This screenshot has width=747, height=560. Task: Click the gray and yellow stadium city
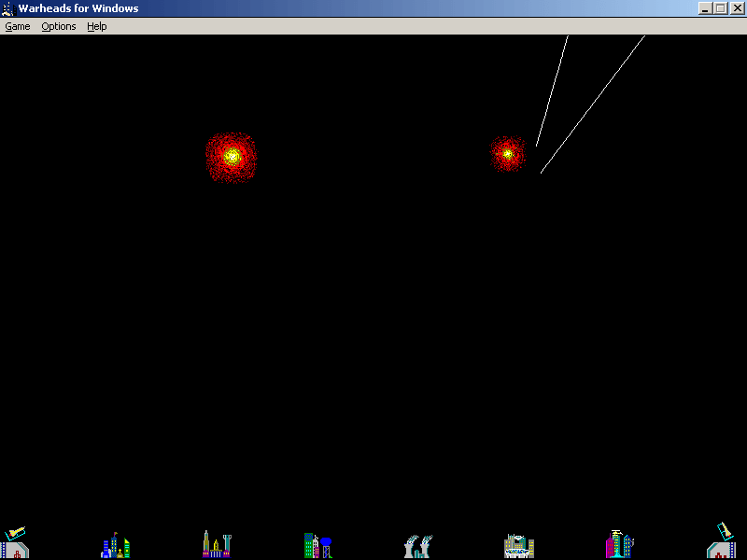coord(519,546)
